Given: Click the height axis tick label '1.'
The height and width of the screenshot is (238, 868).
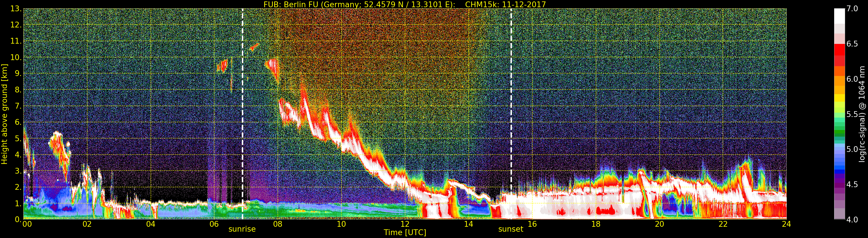Looking at the screenshot, I should 18,203.
